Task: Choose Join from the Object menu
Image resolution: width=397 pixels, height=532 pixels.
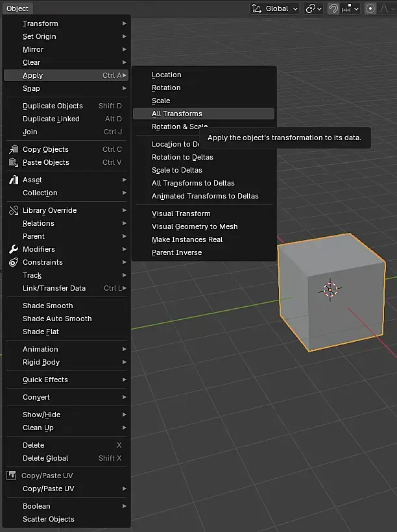Action: [66, 132]
